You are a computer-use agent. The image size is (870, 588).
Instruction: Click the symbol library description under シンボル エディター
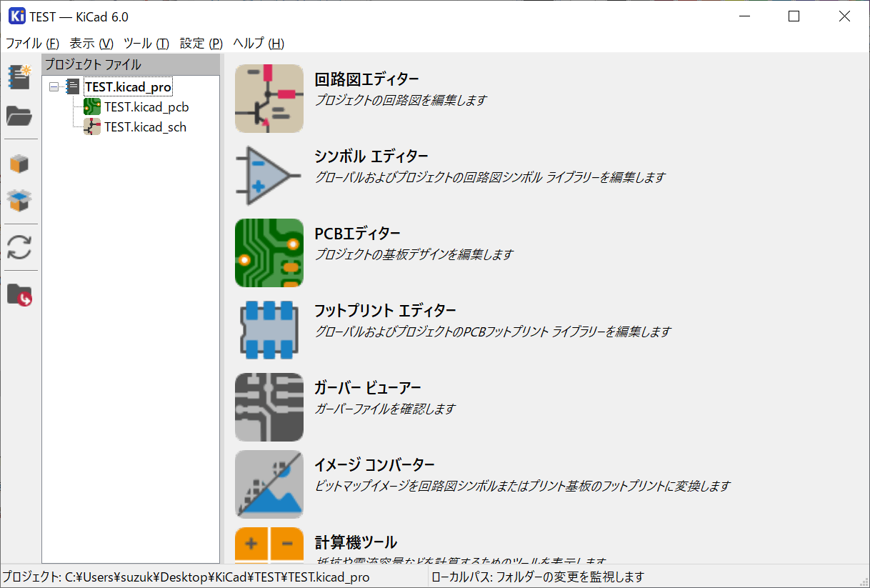[490, 177]
